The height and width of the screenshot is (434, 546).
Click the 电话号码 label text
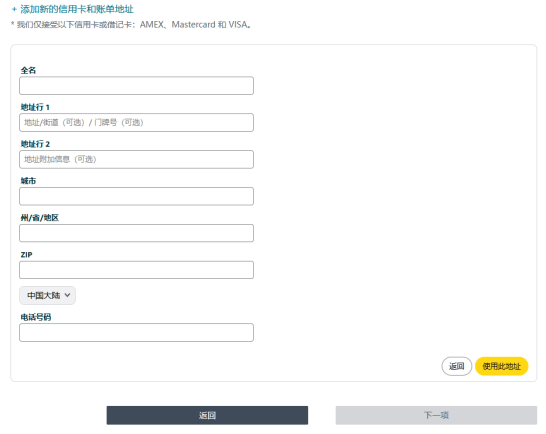point(36,317)
